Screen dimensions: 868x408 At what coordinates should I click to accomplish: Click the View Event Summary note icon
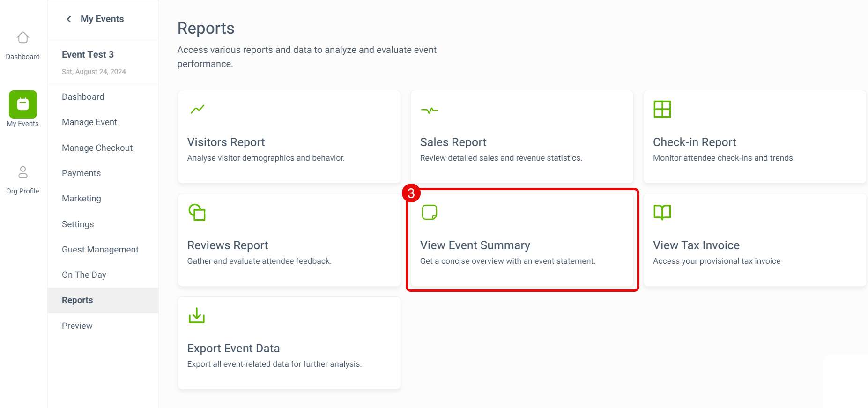click(429, 212)
